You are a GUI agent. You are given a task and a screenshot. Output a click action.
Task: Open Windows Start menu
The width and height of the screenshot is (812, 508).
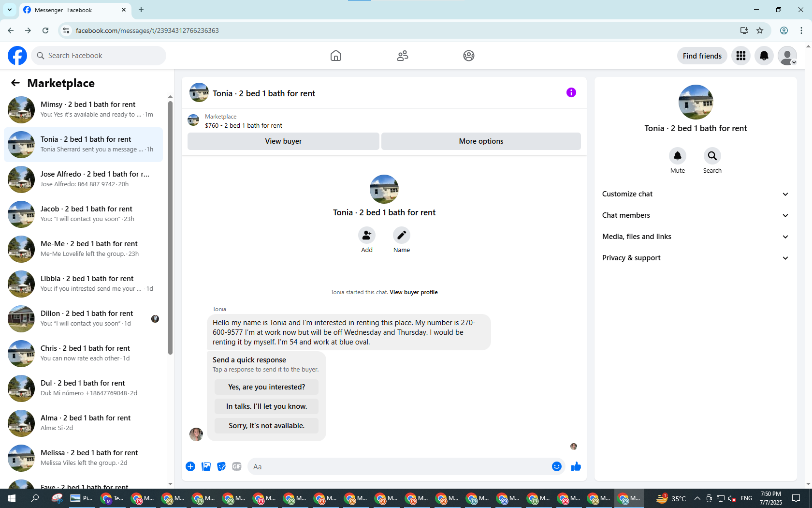coord(12,498)
